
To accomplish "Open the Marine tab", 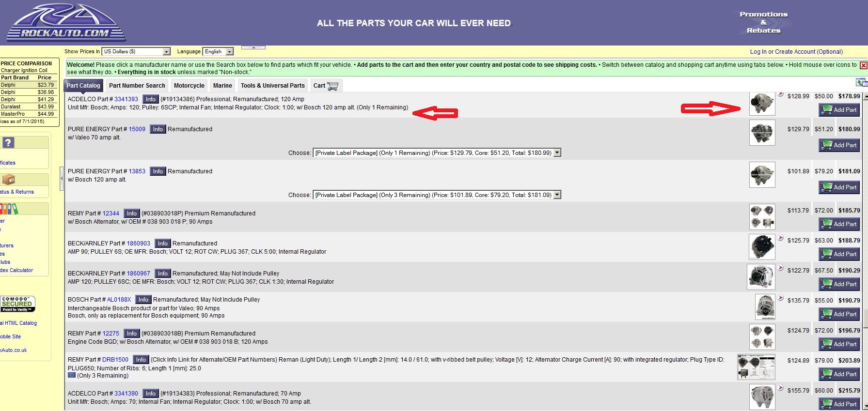I will pyautogui.click(x=222, y=86).
